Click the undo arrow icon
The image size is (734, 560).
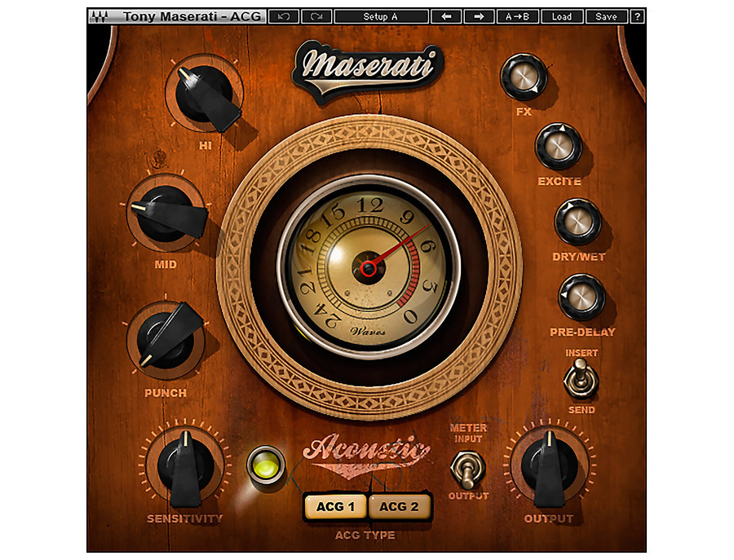[283, 16]
